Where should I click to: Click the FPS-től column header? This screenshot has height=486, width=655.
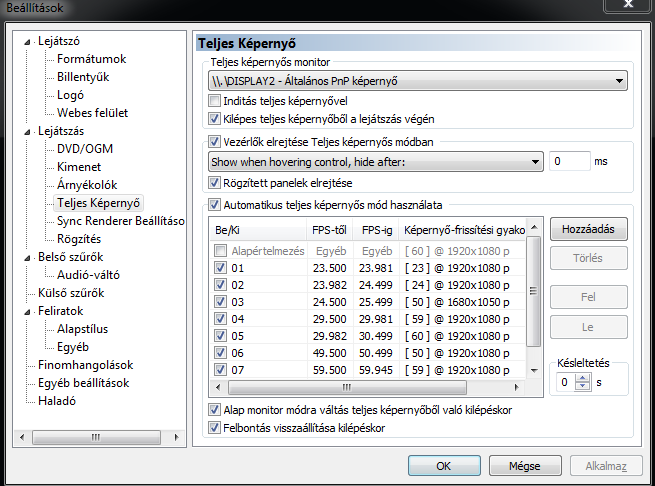pyautogui.click(x=329, y=230)
